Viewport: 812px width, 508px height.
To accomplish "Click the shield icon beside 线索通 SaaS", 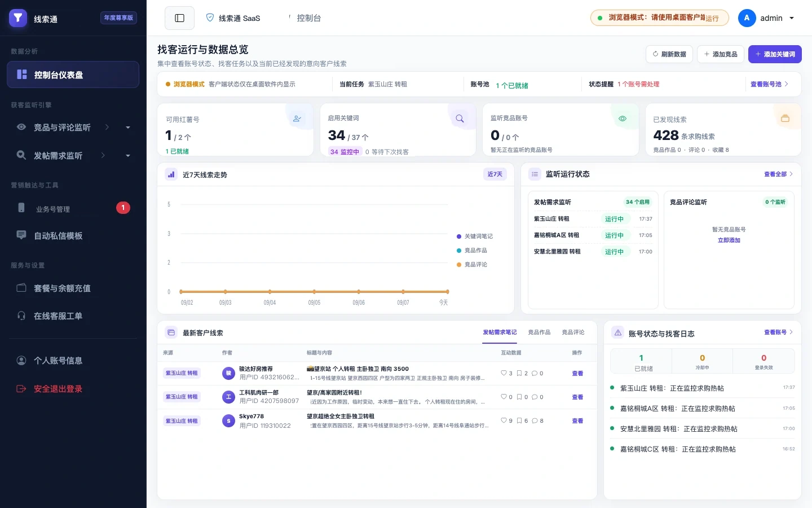I will click(x=210, y=17).
